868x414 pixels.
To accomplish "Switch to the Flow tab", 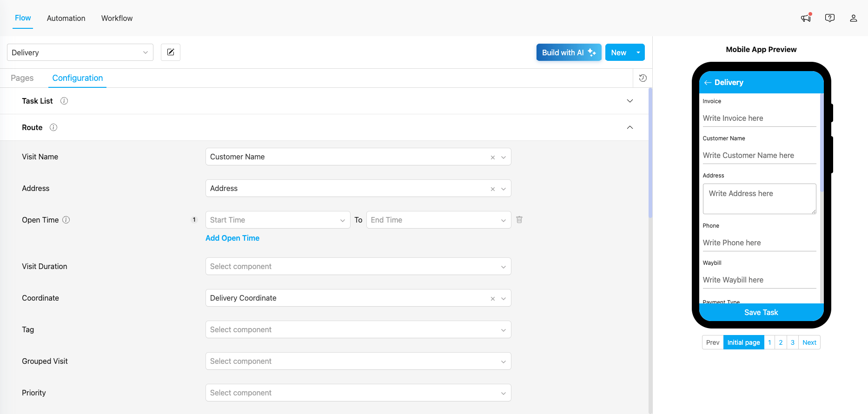I will coord(23,18).
